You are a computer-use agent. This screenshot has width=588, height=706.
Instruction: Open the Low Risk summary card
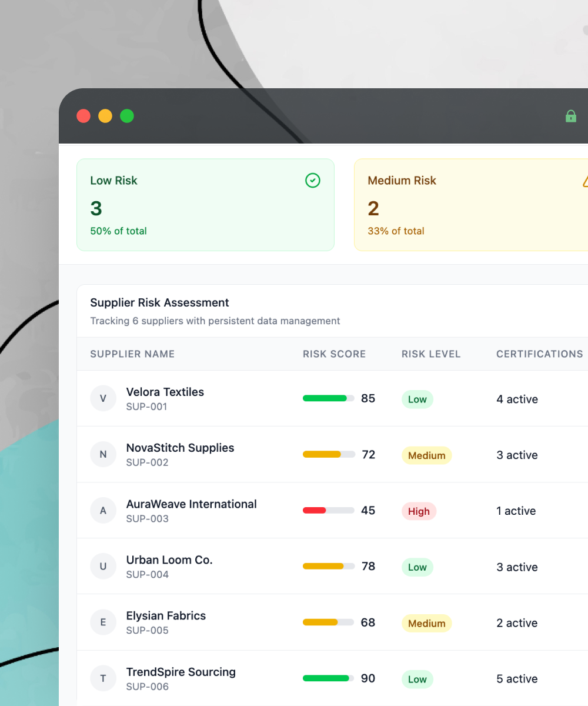205,205
